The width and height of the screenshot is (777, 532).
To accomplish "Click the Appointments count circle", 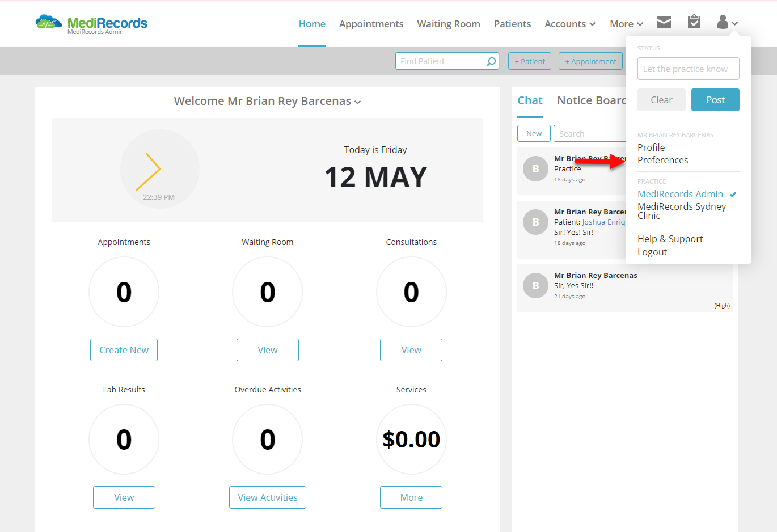I will [124, 292].
